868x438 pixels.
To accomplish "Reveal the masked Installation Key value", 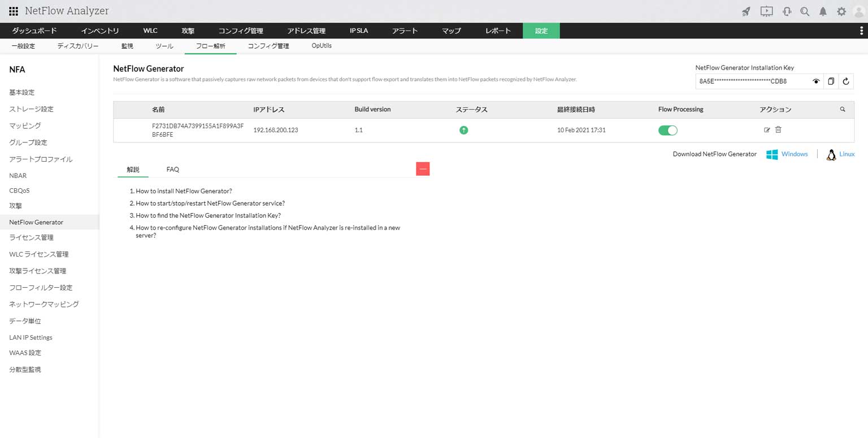I will click(816, 81).
